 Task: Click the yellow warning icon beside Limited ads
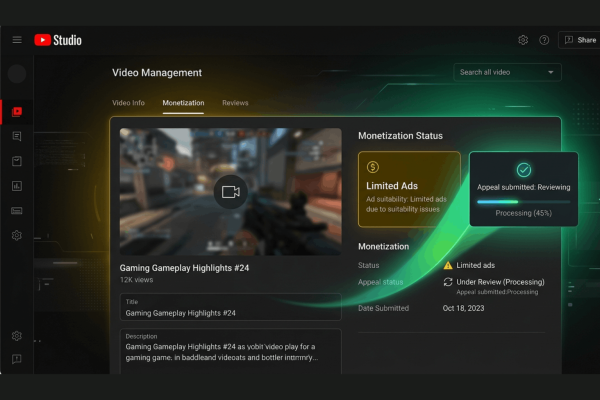tap(448, 265)
